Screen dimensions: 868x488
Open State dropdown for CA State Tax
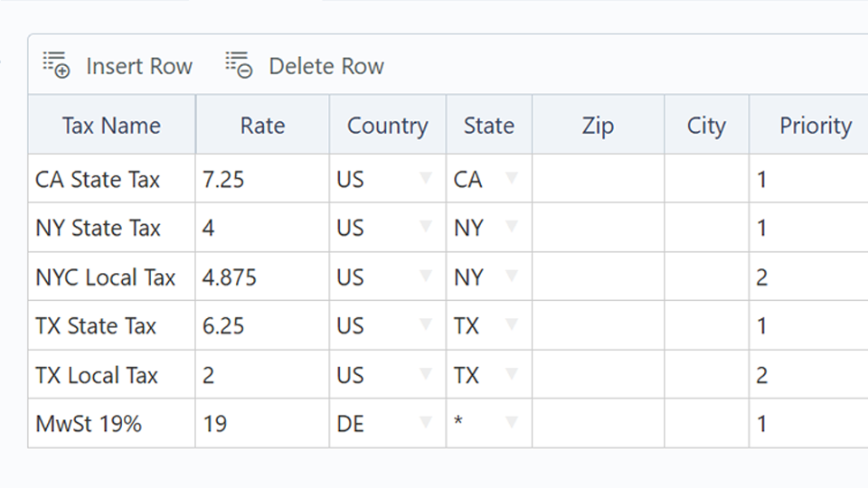[512, 178]
